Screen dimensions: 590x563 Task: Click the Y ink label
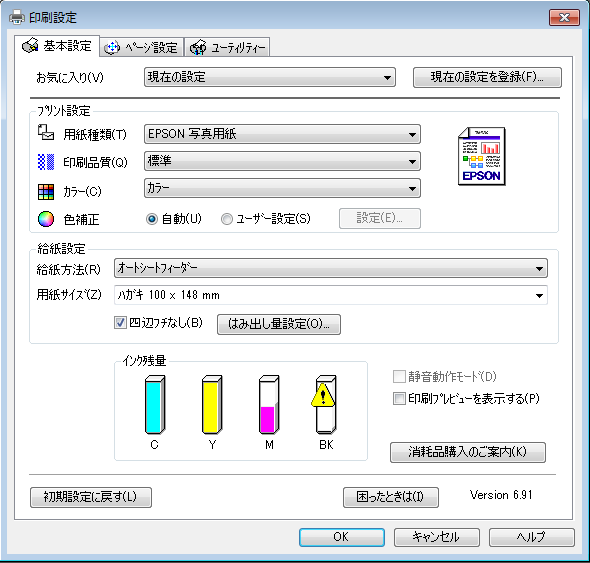(x=212, y=445)
